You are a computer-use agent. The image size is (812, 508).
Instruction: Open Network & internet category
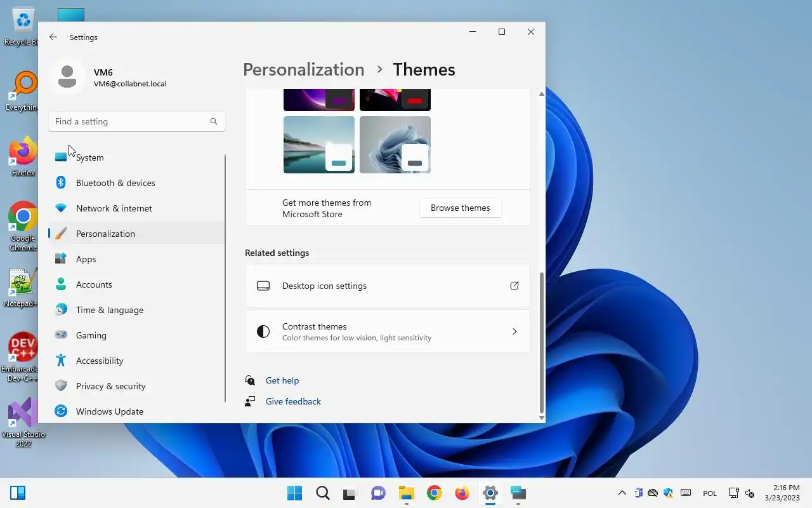coord(137,208)
